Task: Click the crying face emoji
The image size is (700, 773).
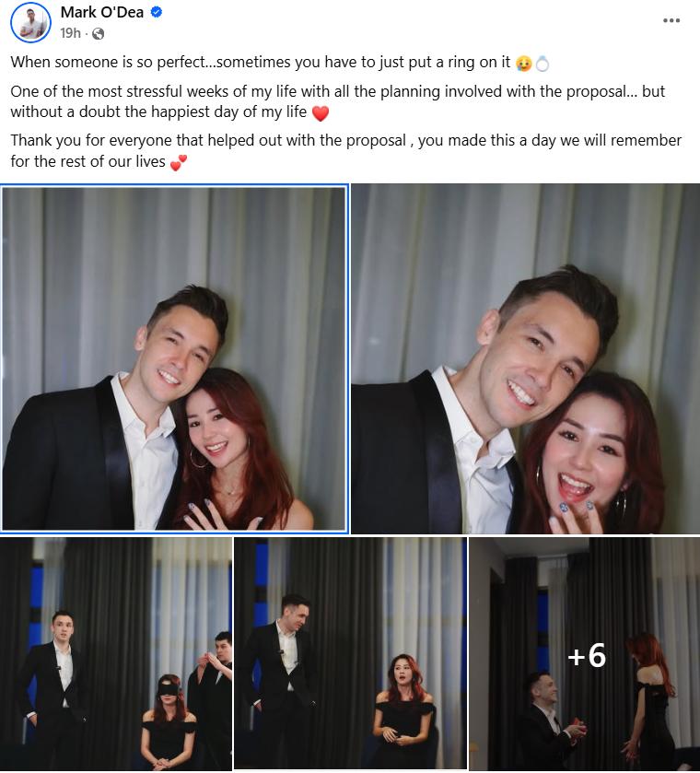Action: (523, 63)
